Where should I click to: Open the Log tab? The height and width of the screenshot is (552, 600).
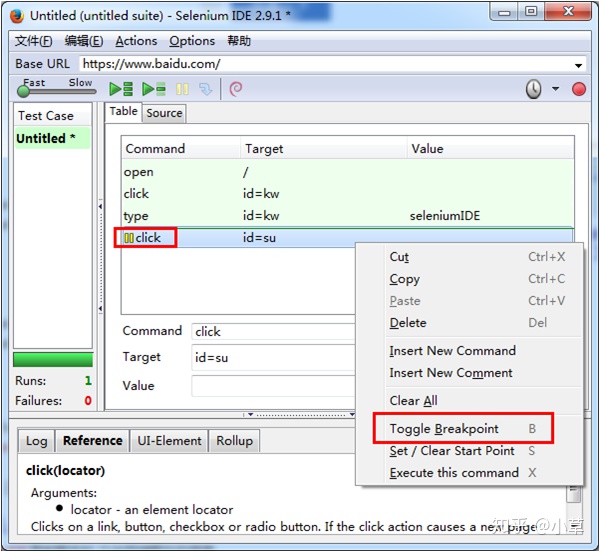tap(37, 441)
